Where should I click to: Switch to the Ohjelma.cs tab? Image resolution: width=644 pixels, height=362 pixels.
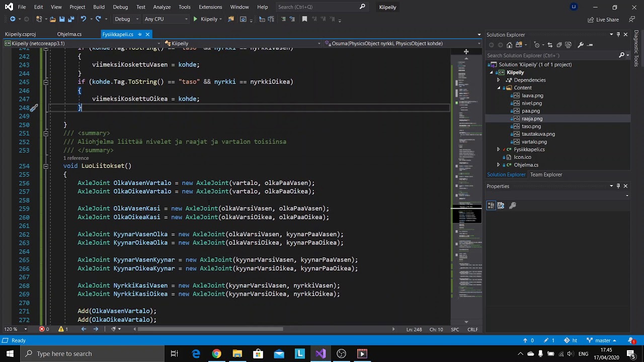tap(69, 34)
